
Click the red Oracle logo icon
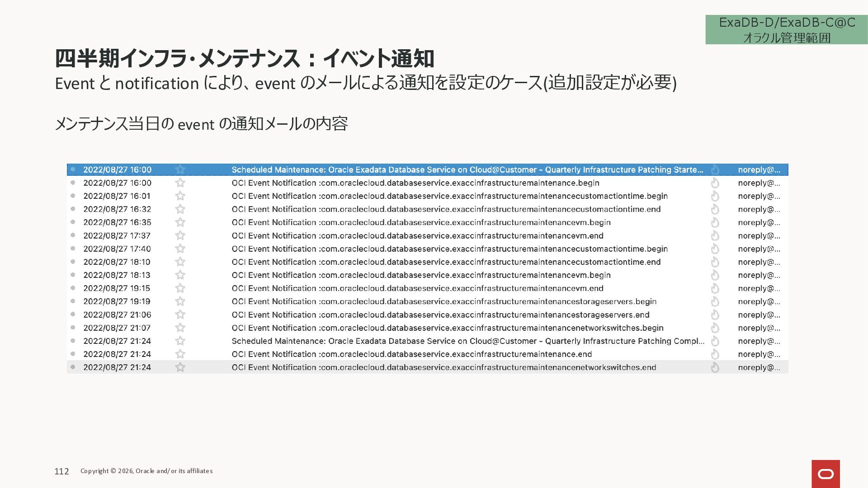point(826,474)
